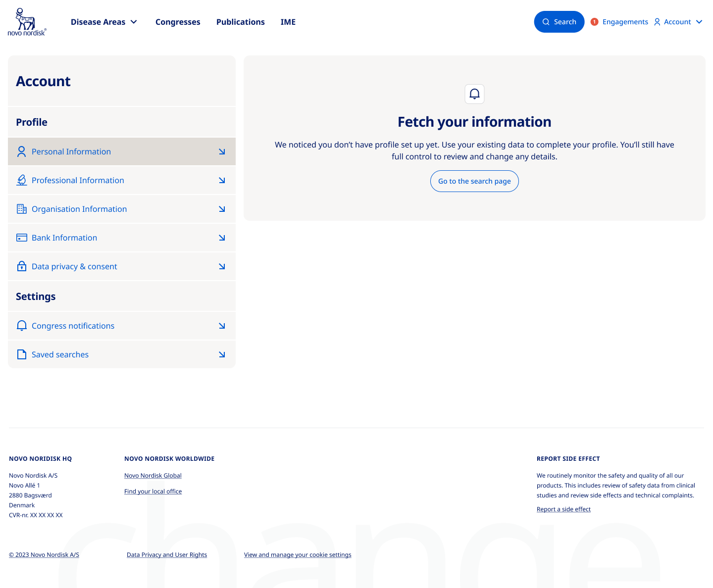Screen dimensions: 713x588
Task: Click the arrow on Saved searches row
Action: 222,354
